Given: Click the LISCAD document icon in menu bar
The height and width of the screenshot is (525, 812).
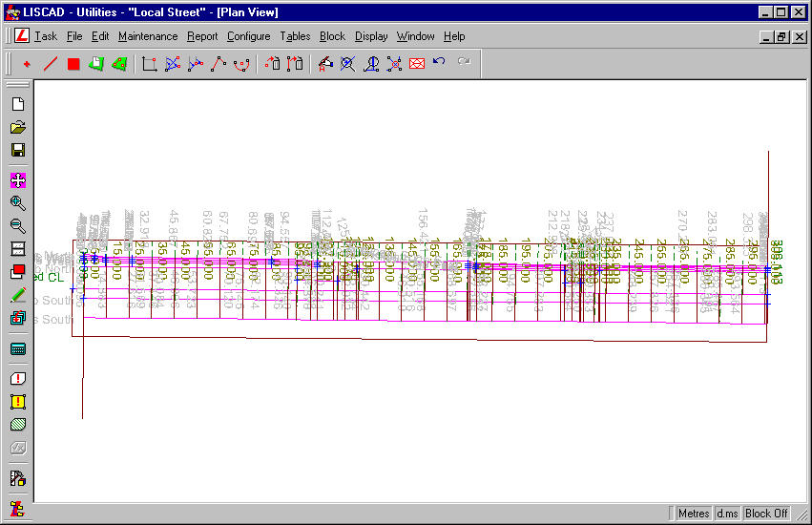Looking at the screenshot, I should pyautogui.click(x=22, y=35).
